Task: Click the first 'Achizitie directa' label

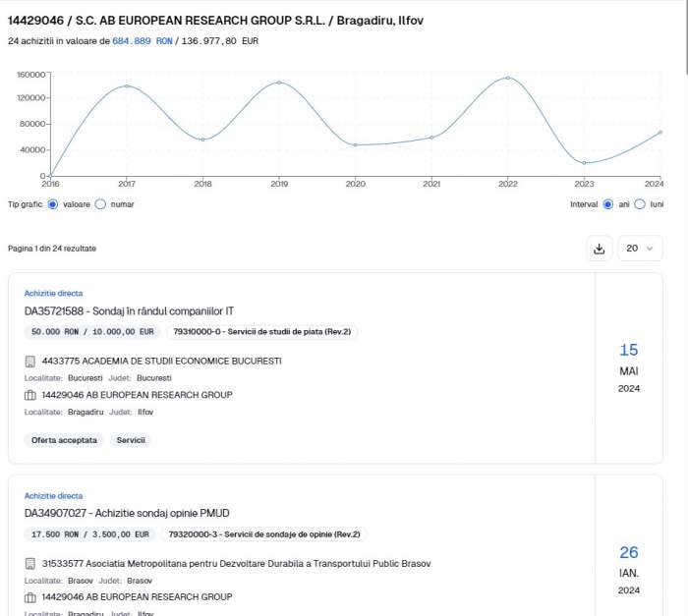Action: [x=53, y=293]
